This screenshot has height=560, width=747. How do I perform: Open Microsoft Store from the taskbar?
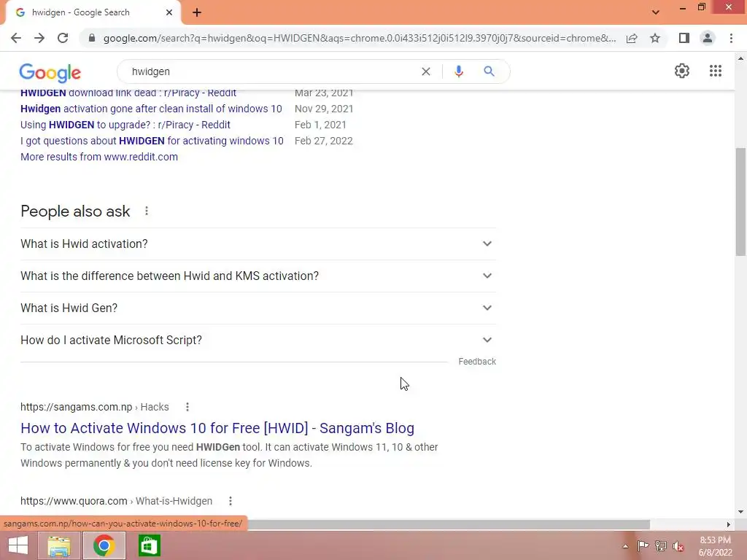pos(149,545)
